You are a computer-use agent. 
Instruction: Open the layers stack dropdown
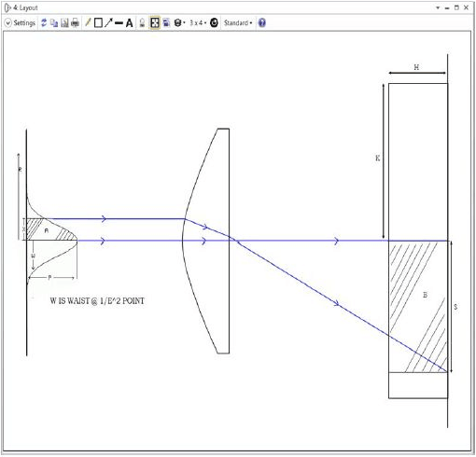(x=179, y=23)
